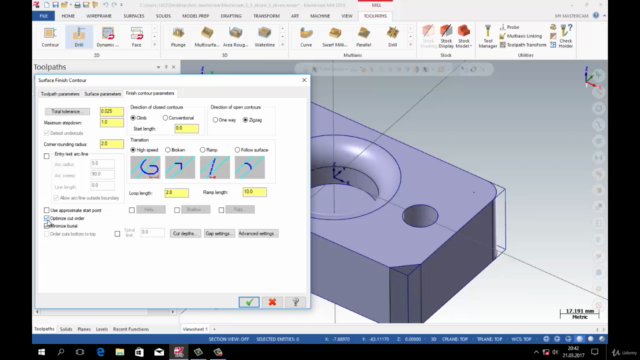This screenshot has height=360, width=640.
Task: Choose the Multiaxis Drill toolpath icon
Action: point(393,37)
